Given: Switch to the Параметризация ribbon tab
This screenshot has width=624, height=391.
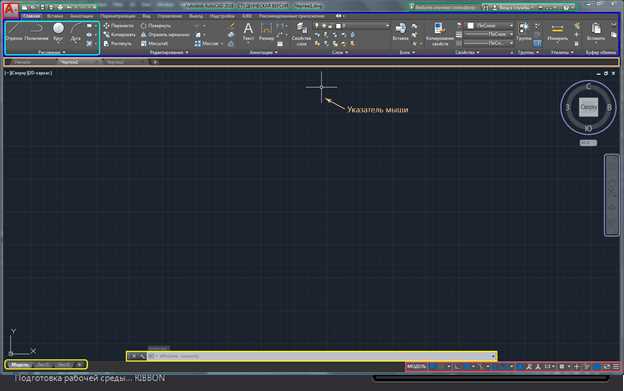Looking at the screenshot, I should [x=118, y=16].
